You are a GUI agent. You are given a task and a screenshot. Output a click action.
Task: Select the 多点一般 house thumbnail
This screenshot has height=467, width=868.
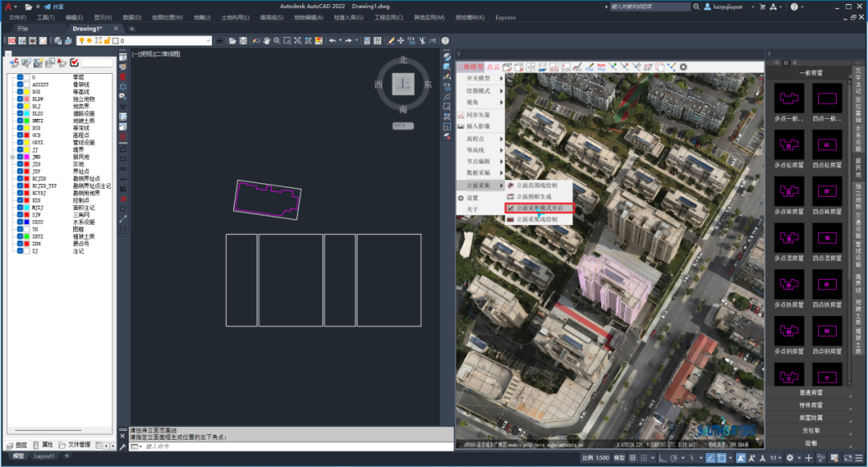[x=789, y=99]
